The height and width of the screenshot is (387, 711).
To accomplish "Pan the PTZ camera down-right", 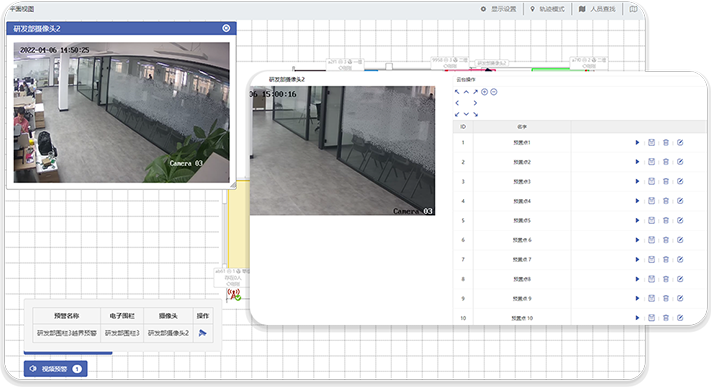I will click(475, 114).
